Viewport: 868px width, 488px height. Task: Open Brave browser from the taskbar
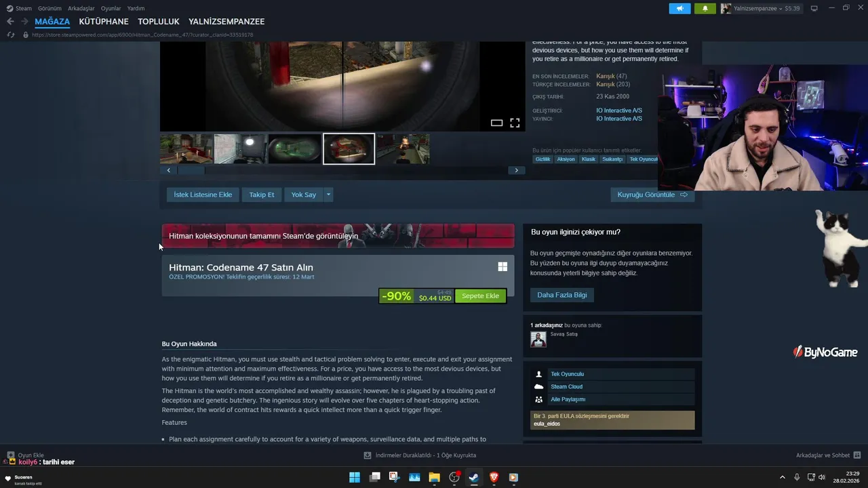click(x=494, y=477)
